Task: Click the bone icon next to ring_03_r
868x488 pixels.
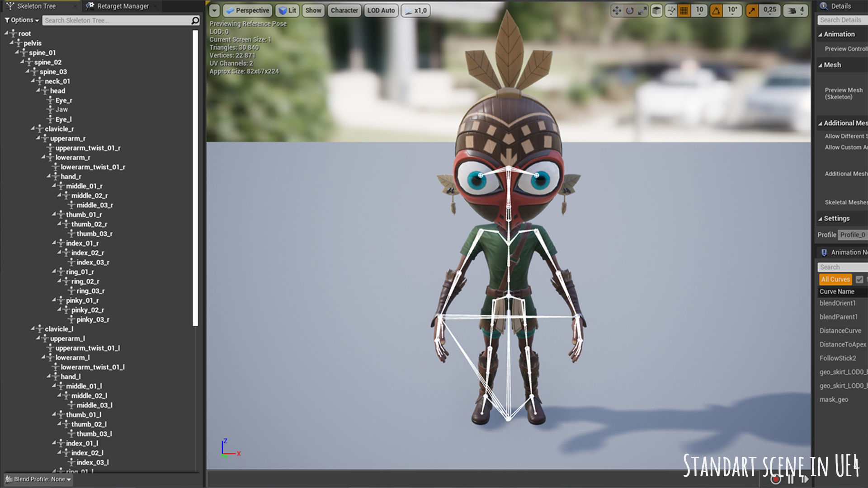Action: click(x=71, y=291)
